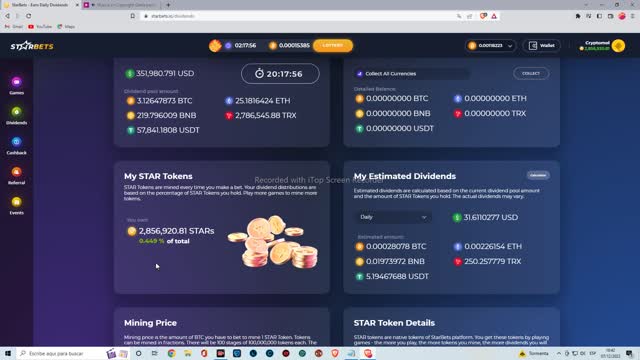Open the Windows Start menu
The image size is (640, 360).
tap(8, 353)
